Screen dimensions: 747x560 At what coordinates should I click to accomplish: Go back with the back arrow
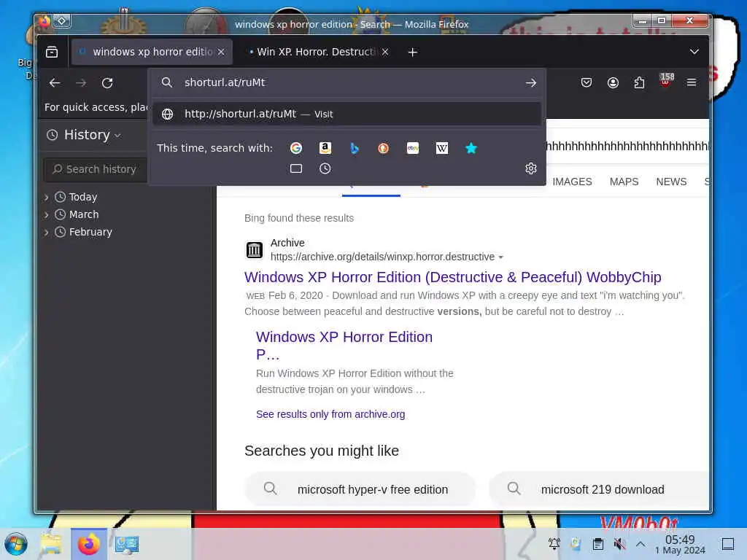coord(55,83)
